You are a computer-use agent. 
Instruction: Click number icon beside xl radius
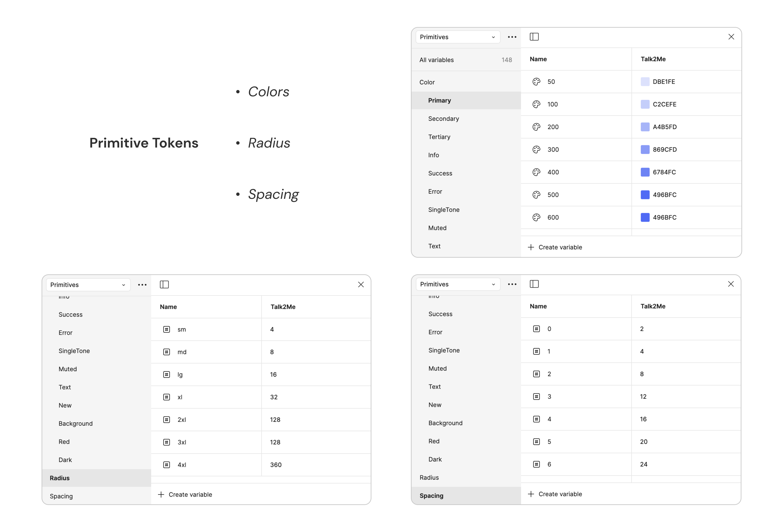tap(167, 397)
